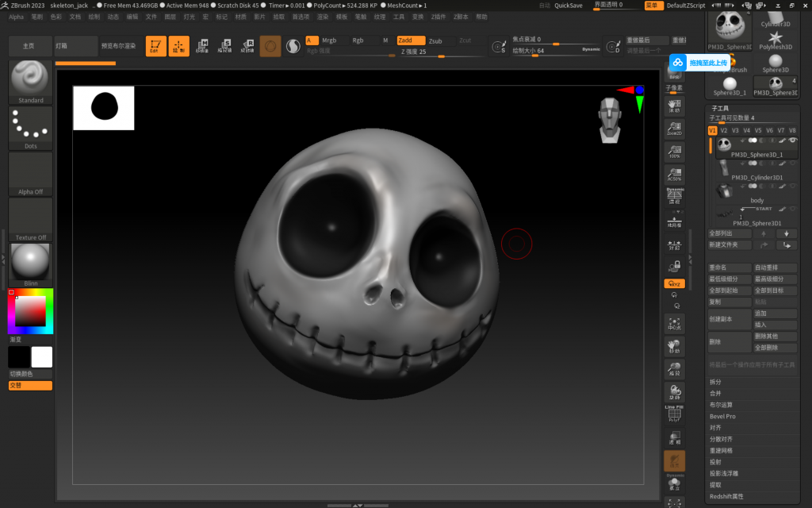This screenshot has width=812, height=508.
Task: Toggle visibility eye of PM3D_Cylinder3D1 subtool
Action: 792,164
